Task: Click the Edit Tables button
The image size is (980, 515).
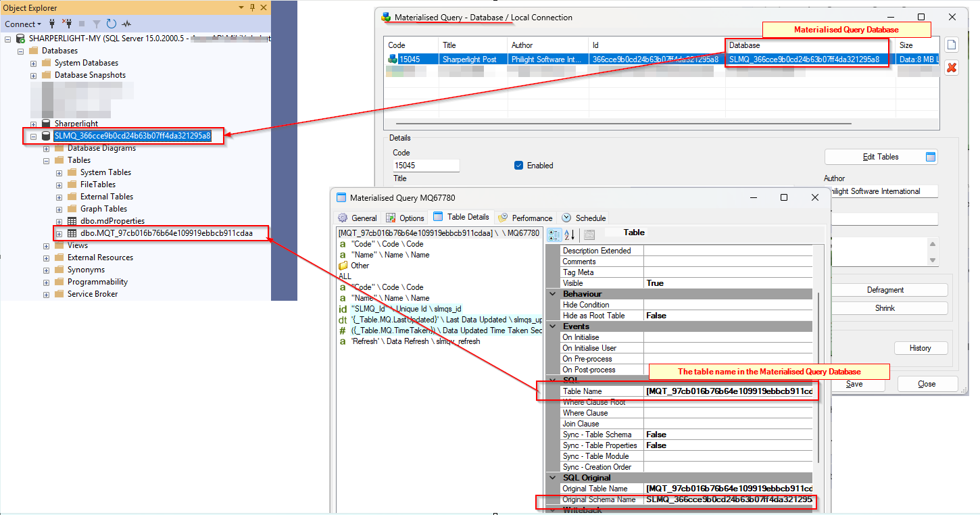Action: pos(881,157)
